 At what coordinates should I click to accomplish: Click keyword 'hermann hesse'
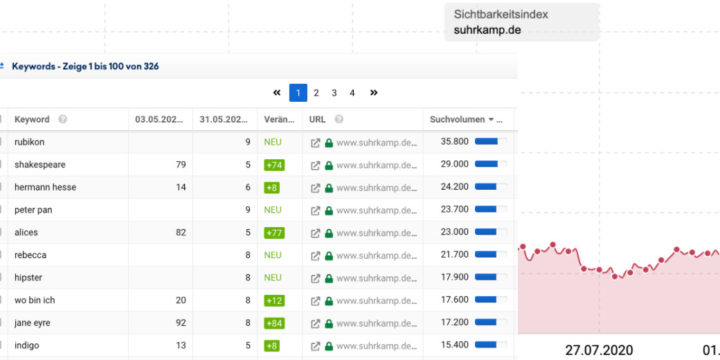point(45,187)
